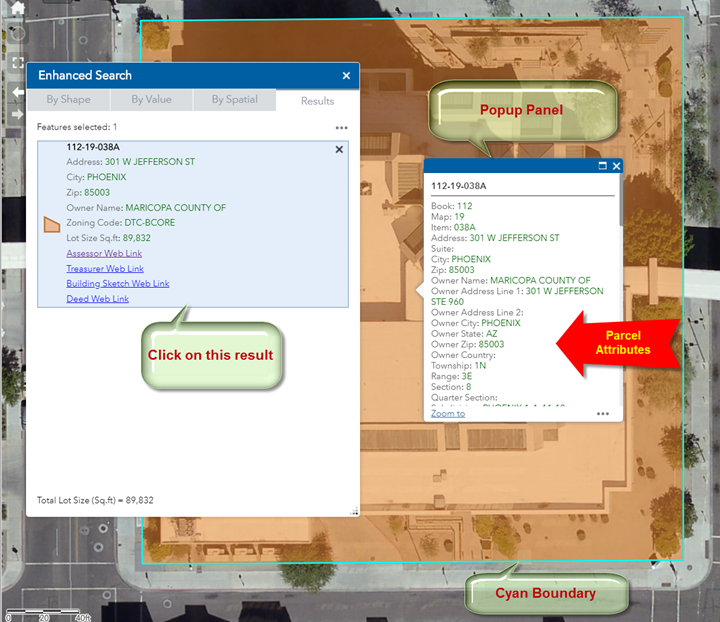The height and width of the screenshot is (622, 720).
Task: Open the results options ellipsis menu
Action: pyautogui.click(x=342, y=128)
